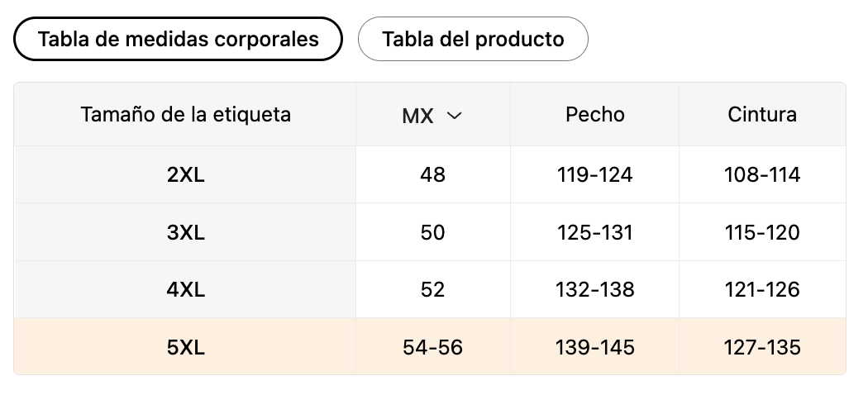Click the MX value 52 cell
The height and width of the screenshot is (395, 868).
tap(433, 290)
